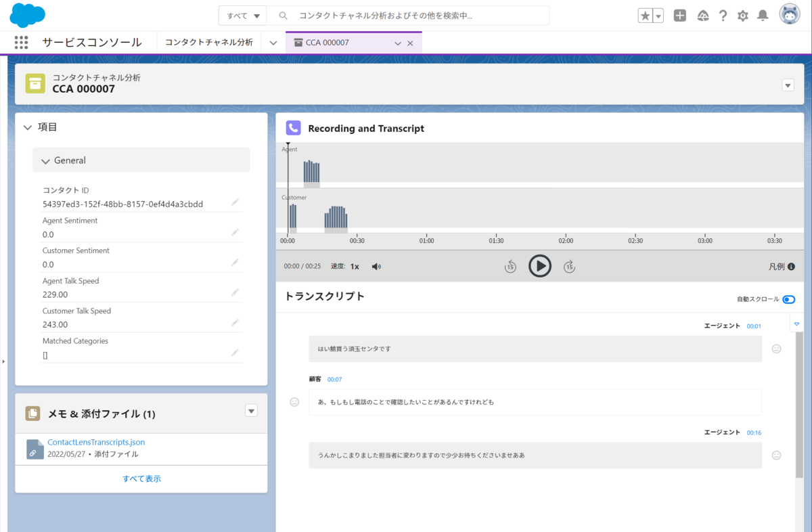Edit the Agent Sentiment field pencil
Screen dimensions: 812x532
click(x=235, y=232)
